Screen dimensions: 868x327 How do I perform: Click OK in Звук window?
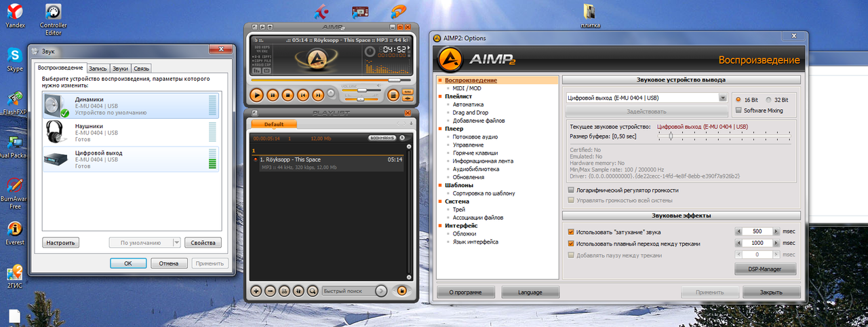click(x=129, y=263)
